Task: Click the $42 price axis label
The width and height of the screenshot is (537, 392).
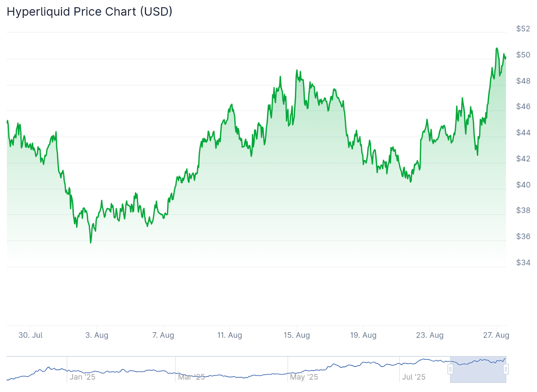Action: (x=523, y=158)
